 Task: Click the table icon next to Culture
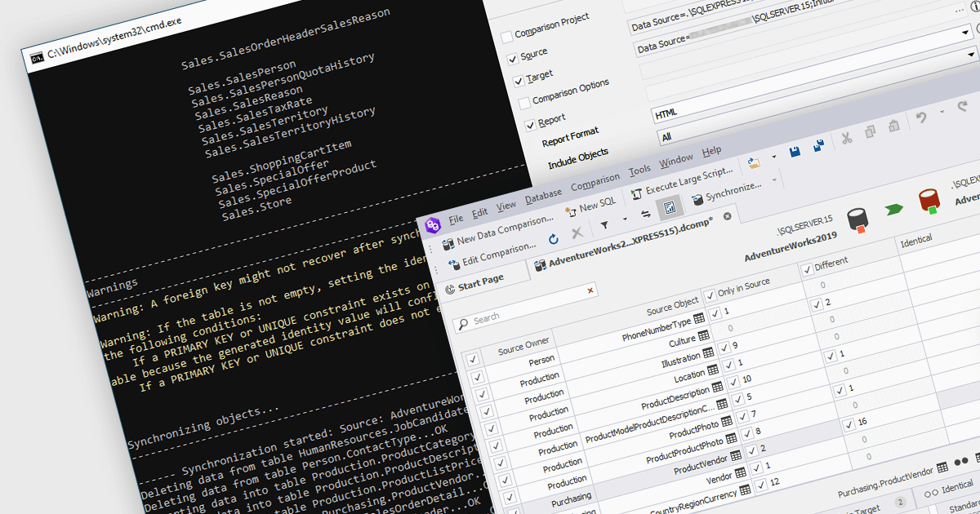[704, 336]
